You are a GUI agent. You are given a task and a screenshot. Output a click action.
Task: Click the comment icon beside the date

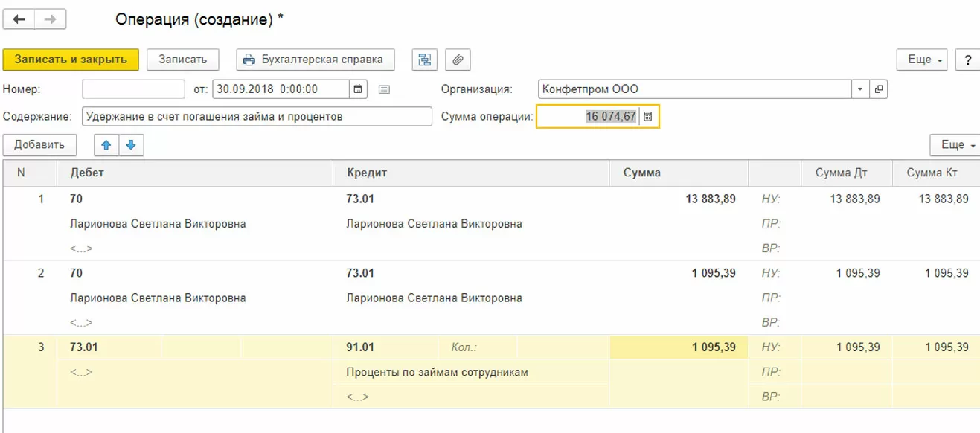click(384, 89)
